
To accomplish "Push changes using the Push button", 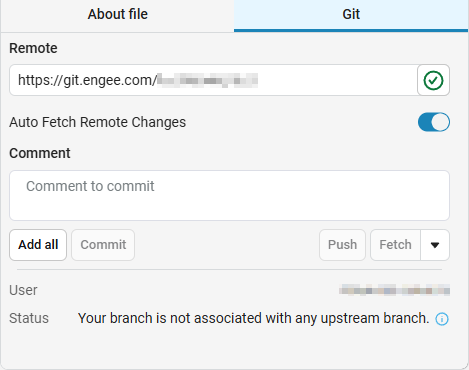I will (x=342, y=245).
